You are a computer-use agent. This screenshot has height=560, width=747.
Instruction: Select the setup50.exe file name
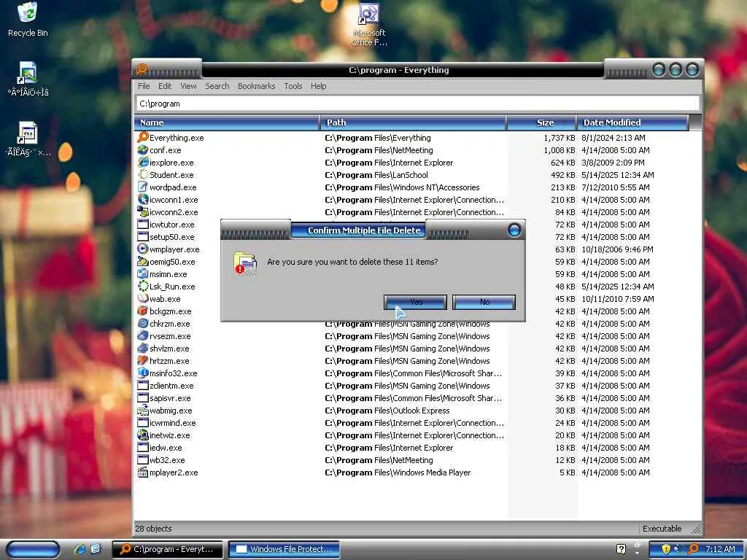tap(172, 237)
